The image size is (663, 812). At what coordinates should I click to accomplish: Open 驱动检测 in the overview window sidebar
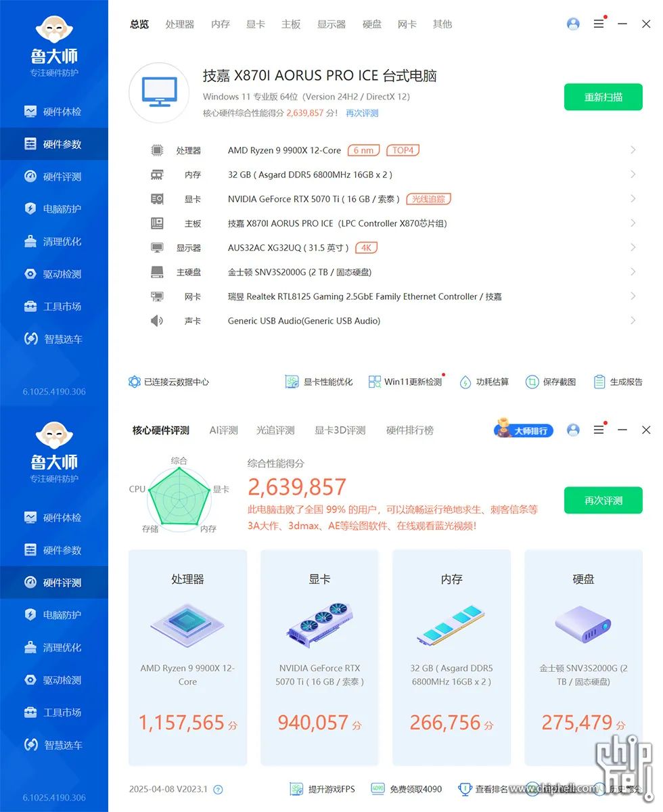pyautogui.click(x=54, y=274)
